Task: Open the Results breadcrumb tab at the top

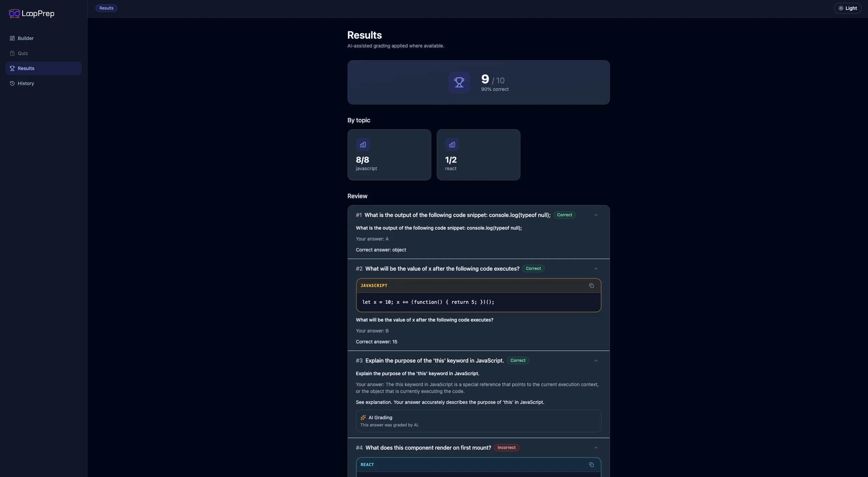Action: (106, 8)
